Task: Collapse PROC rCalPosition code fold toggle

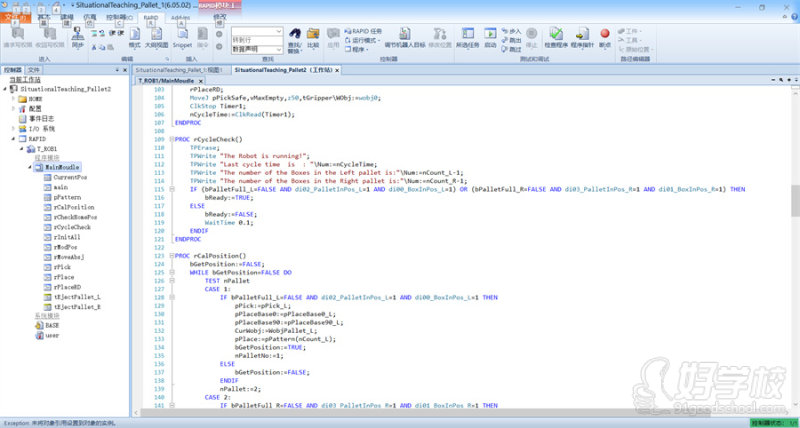Action: coord(170,257)
